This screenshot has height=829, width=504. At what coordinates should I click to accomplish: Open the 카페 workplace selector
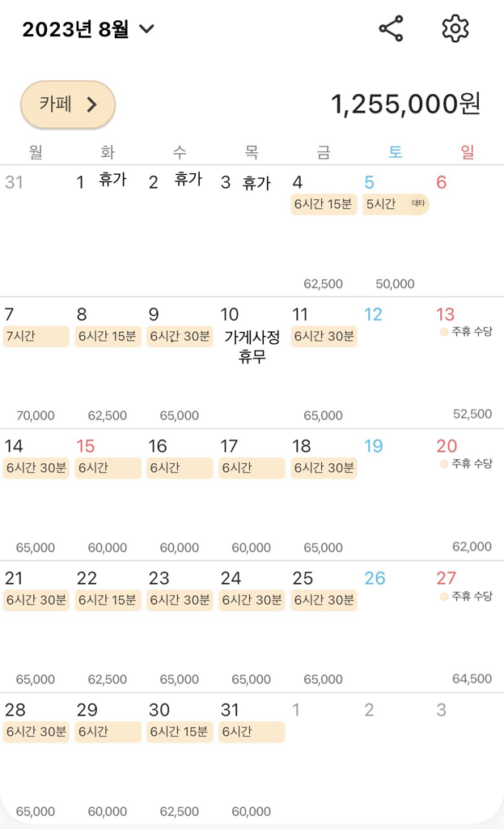68,104
